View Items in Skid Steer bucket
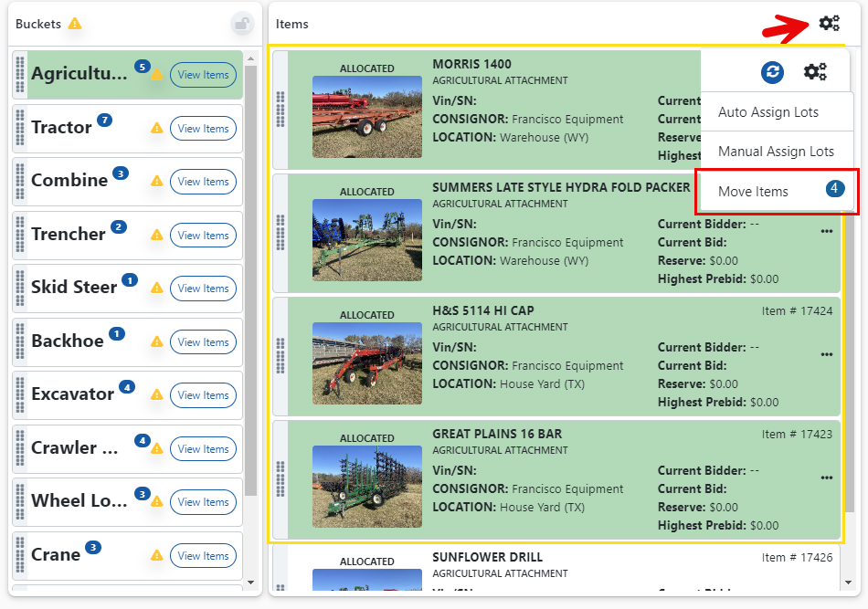The height and width of the screenshot is (609, 868). pos(203,289)
